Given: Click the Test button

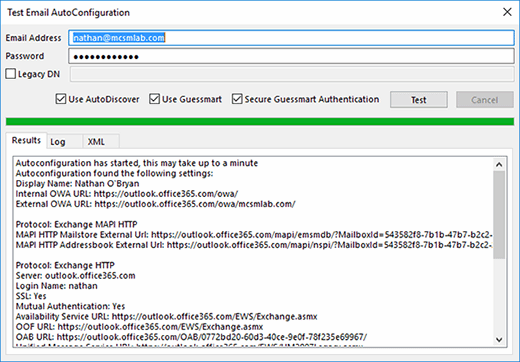Looking at the screenshot, I should click(x=419, y=100).
